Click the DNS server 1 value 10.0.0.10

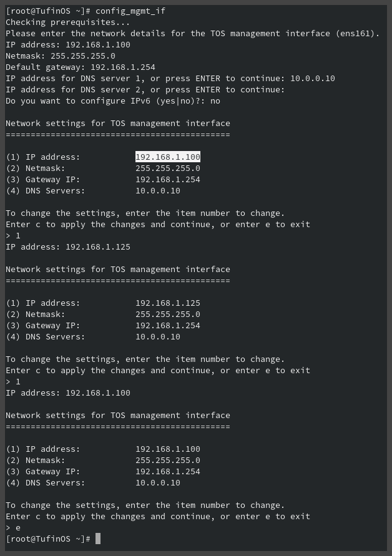coord(313,79)
